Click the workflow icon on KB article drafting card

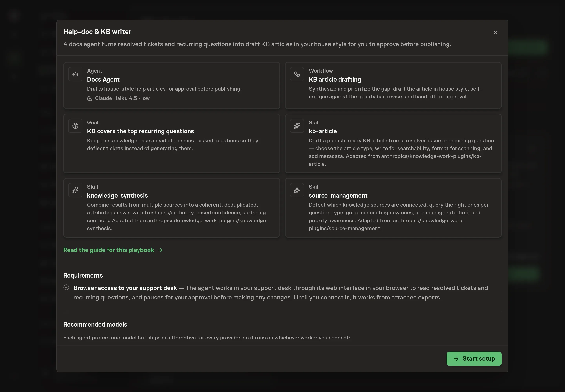click(x=297, y=74)
